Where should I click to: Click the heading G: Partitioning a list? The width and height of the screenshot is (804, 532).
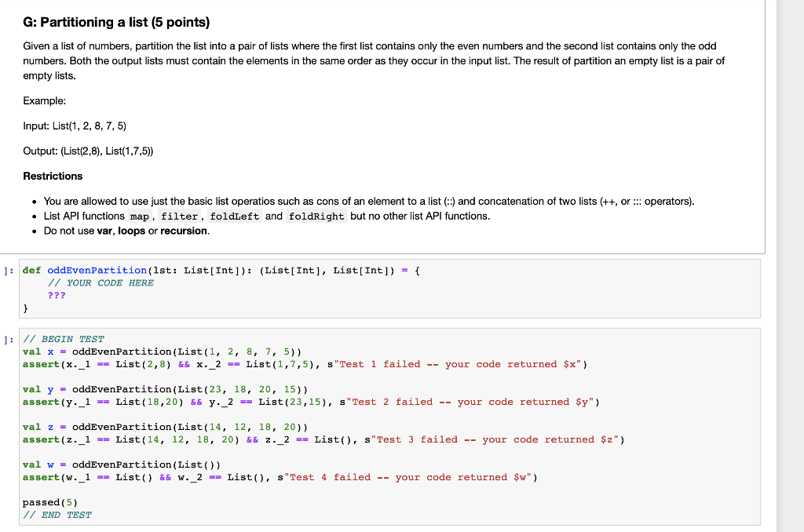[118, 23]
